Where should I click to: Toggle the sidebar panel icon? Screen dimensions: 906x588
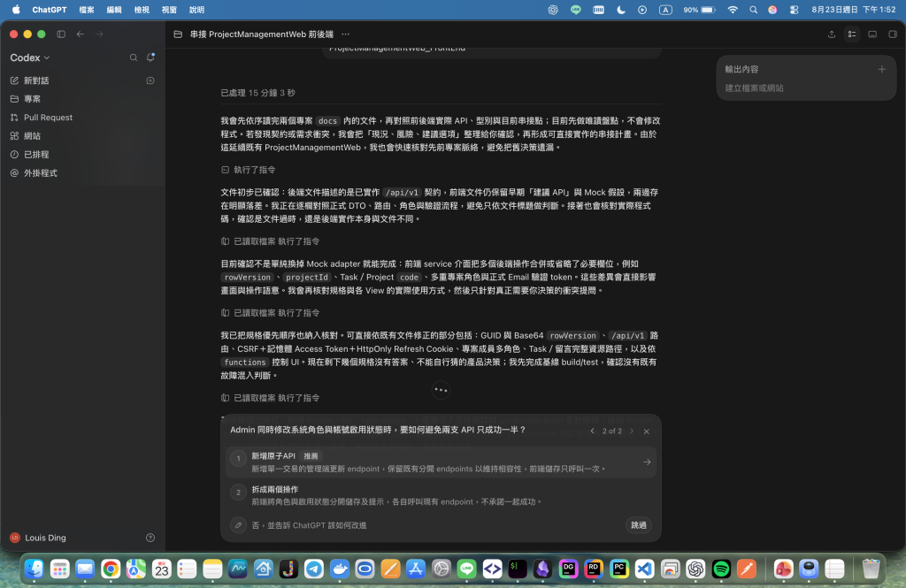tap(61, 34)
